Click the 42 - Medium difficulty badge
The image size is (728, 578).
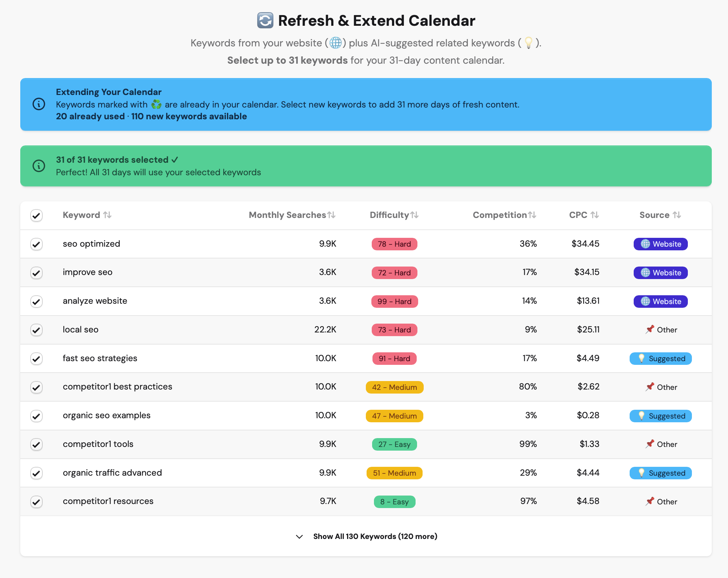394,387
